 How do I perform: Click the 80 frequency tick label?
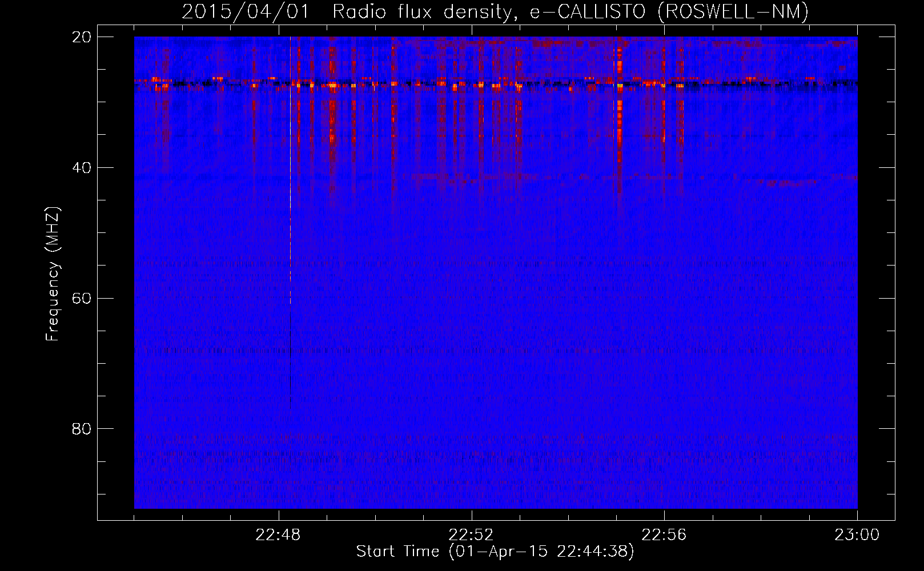[x=82, y=429]
